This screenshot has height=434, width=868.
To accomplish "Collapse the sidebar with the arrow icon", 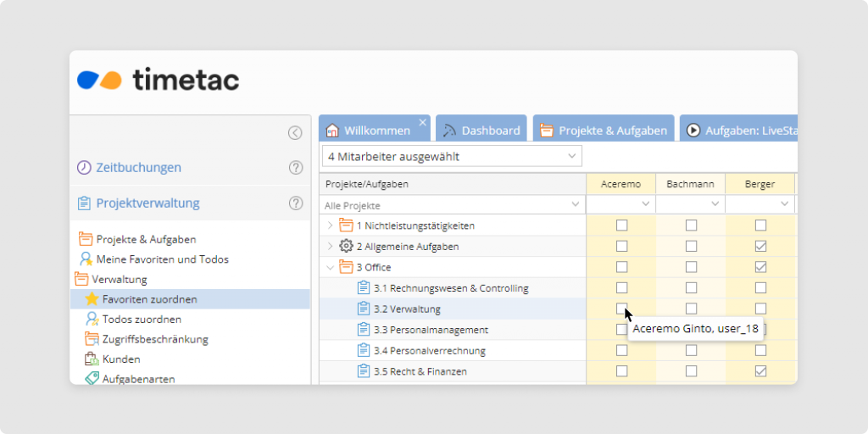I will pos(294,132).
